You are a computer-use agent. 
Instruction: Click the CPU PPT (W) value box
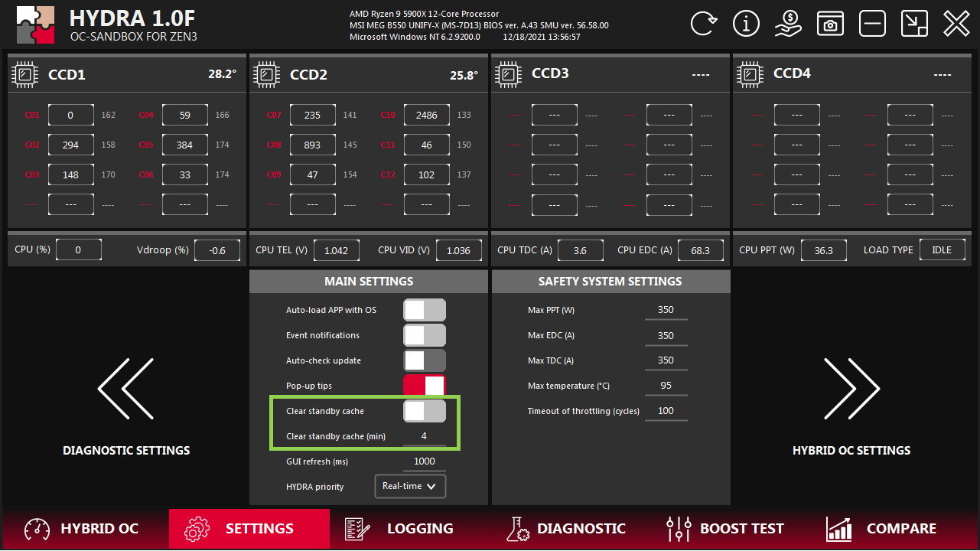[x=823, y=250]
